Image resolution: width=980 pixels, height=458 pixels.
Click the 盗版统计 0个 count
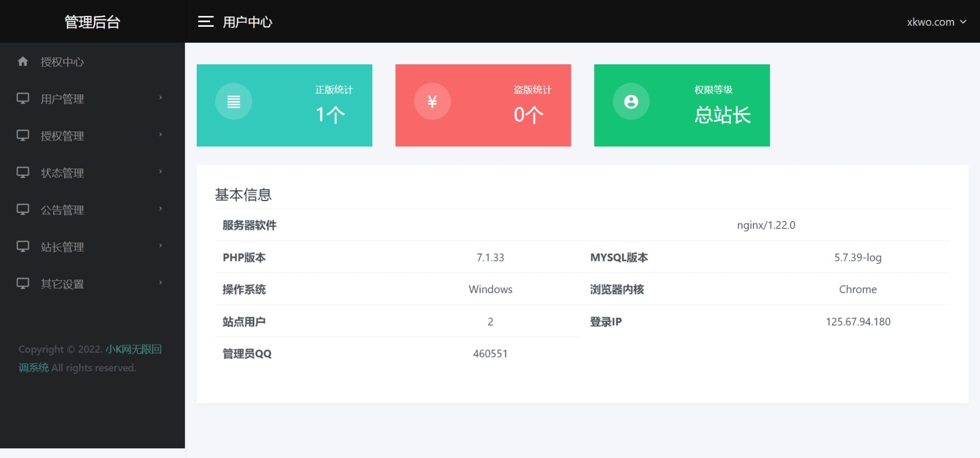point(528,115)
